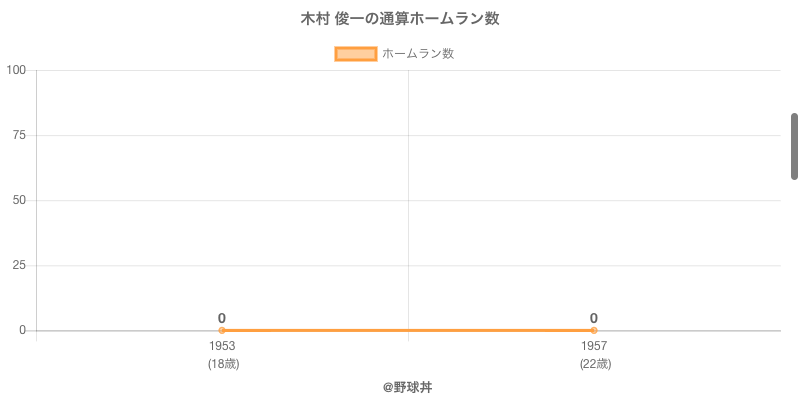The width and height of the screenshot is (800, 400).
Task: Click the @野球丼 credit text
Action: (407, 387)
